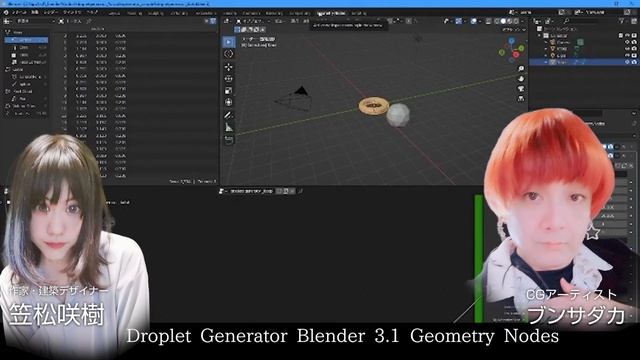640x360 pixels.
Task: Open the viewport shading options dropdown arrow
Action: pyautogui.click(x=522, y=21)
